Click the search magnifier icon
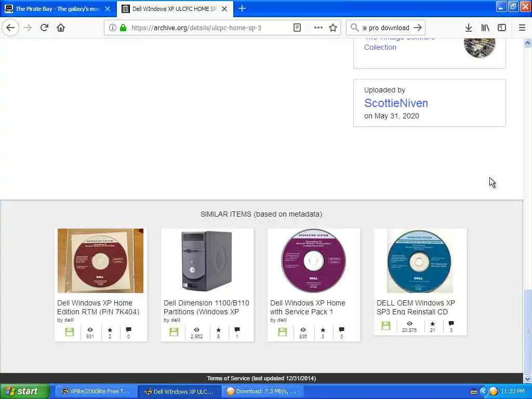This screenshot has width=532, height=399. (x=354, y=28)
